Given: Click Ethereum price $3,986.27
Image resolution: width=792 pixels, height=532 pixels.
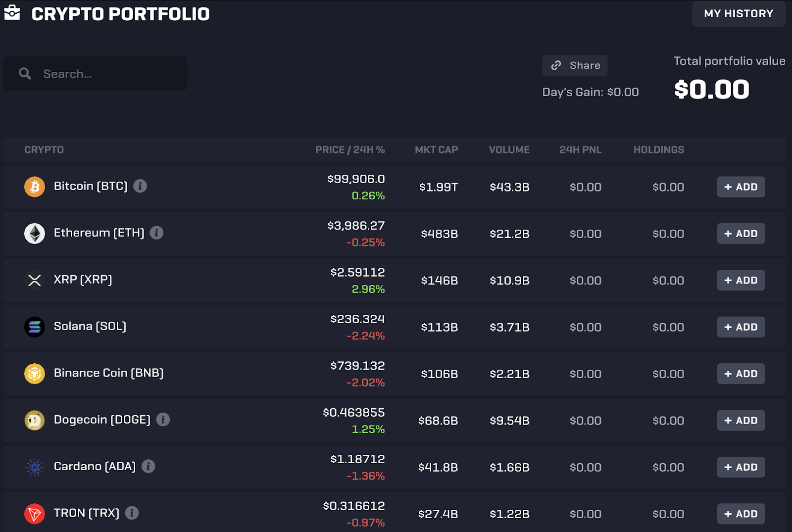Looking at the screenshot, I should 356,226.
